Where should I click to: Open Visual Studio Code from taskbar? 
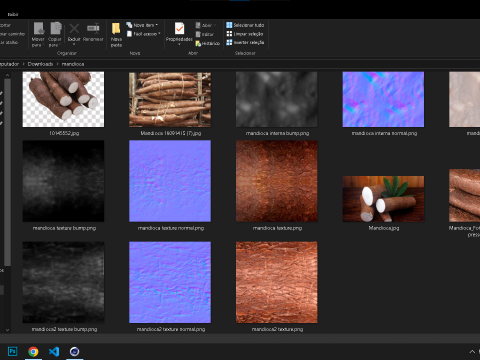click(54, 351)
